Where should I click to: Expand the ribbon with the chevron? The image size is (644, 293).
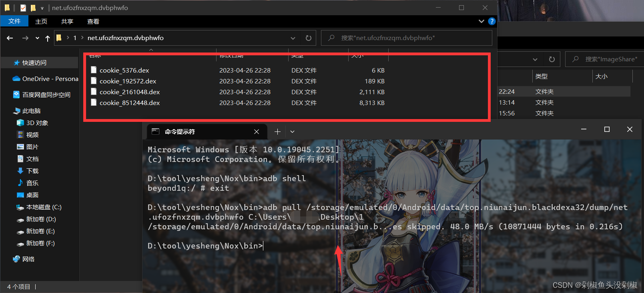point(481,21)
